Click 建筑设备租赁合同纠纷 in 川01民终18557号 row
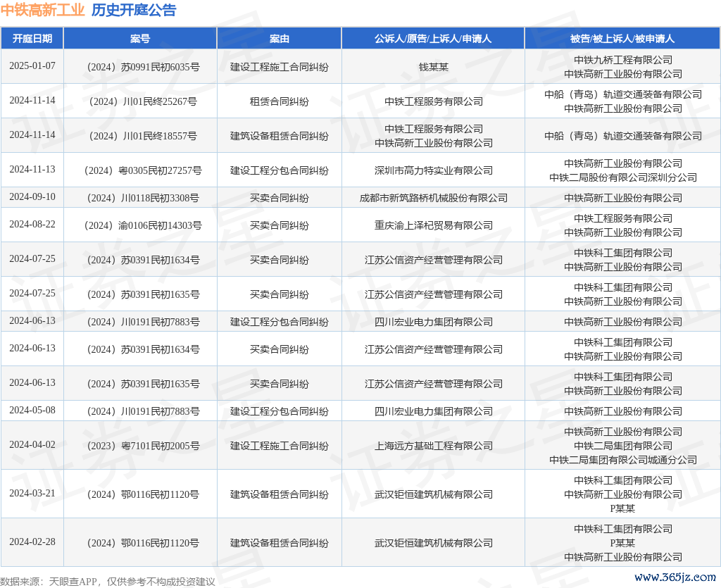 [279, 136]
